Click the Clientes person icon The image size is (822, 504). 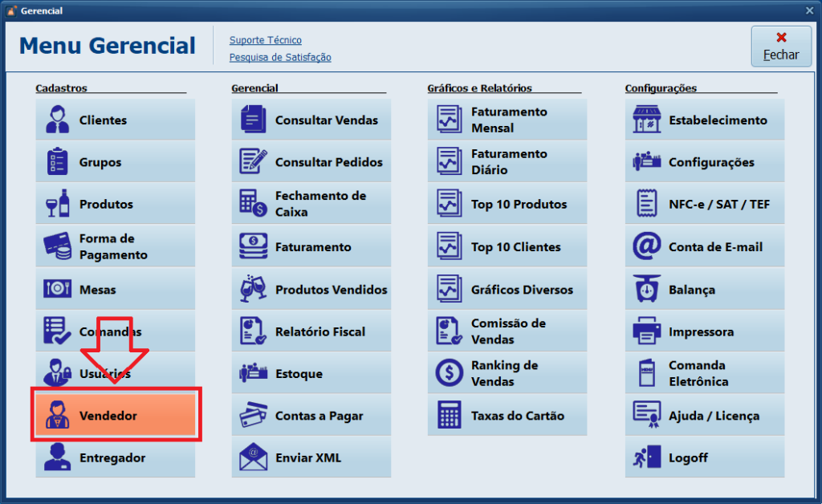pos(57,120)
